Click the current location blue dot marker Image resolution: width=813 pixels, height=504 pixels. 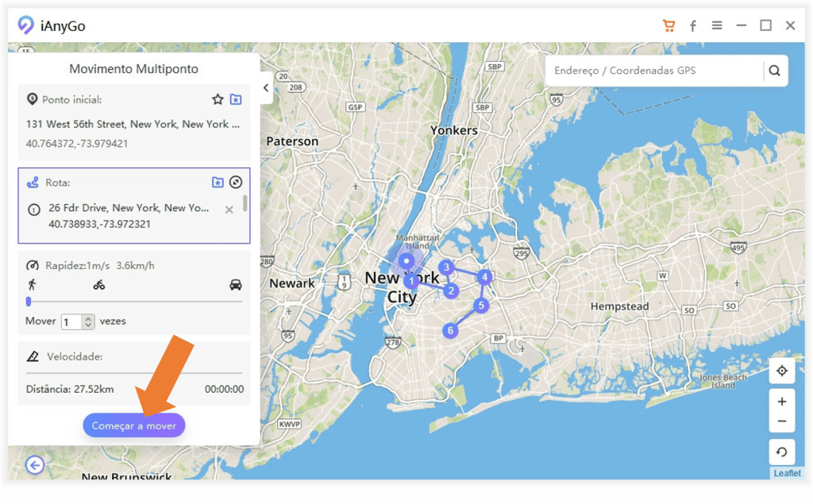(406, 261)
